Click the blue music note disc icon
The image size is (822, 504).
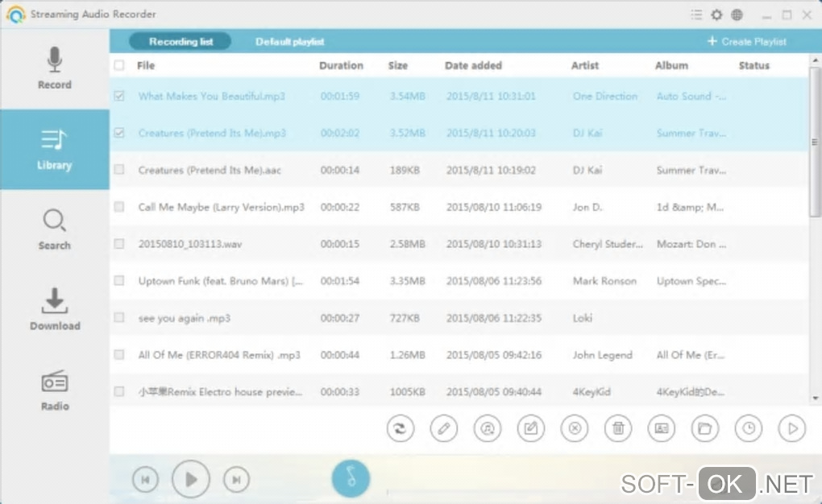pyautogui.click(x=351, y=478)
